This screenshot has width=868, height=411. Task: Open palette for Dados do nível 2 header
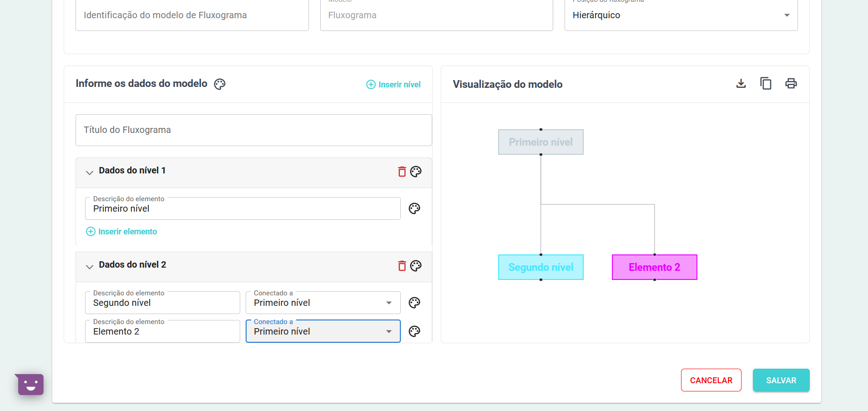[416, 266]
